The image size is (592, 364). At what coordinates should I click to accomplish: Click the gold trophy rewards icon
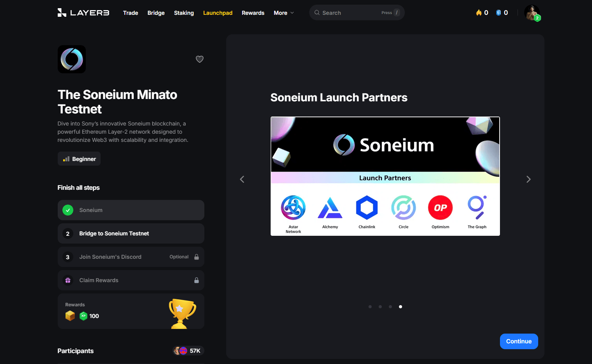[182, 313]
